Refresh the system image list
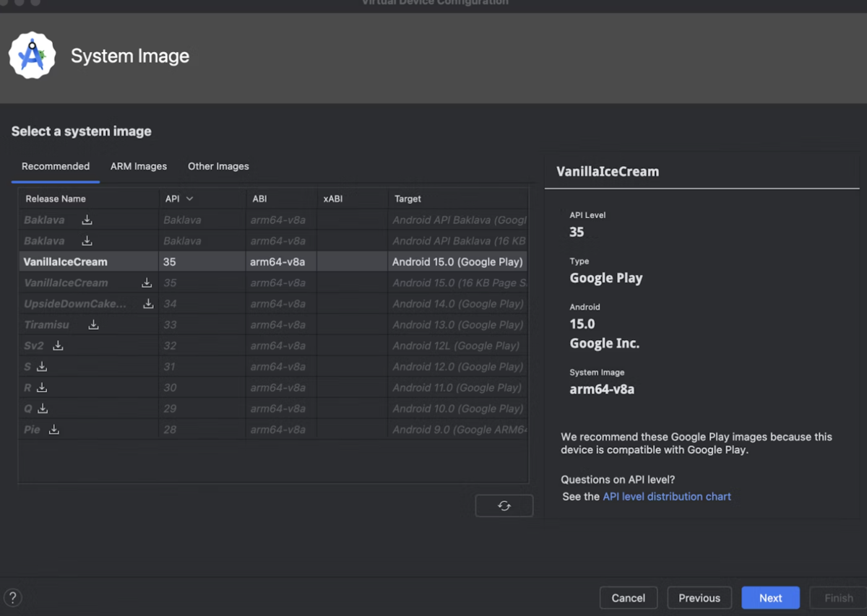The image size is (867, 616). point(504,506)
